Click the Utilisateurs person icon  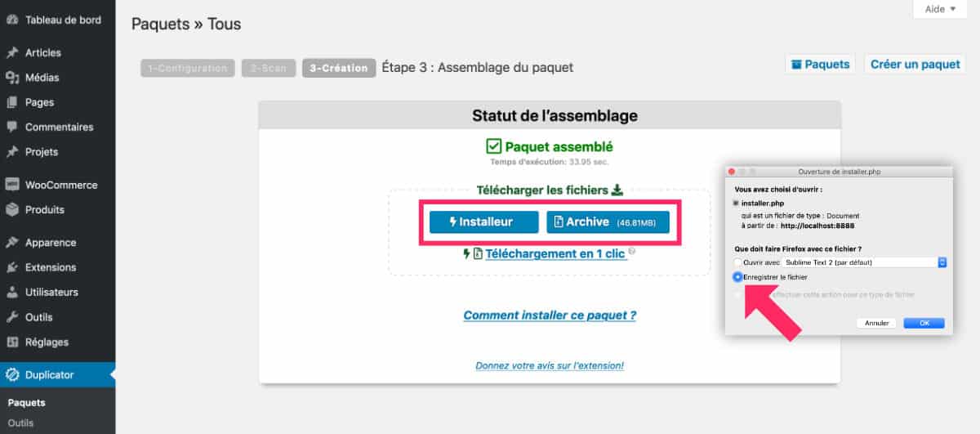click(12, 292)
